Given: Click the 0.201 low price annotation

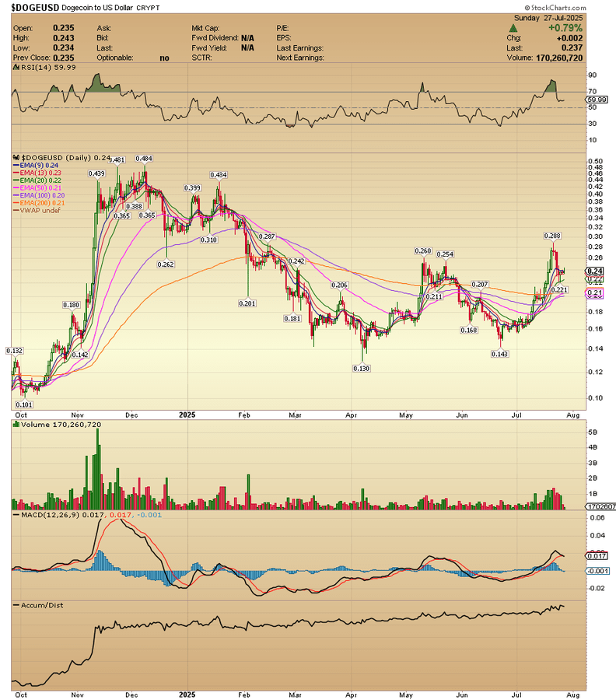Looking at the screenshot, I should 247,303.
